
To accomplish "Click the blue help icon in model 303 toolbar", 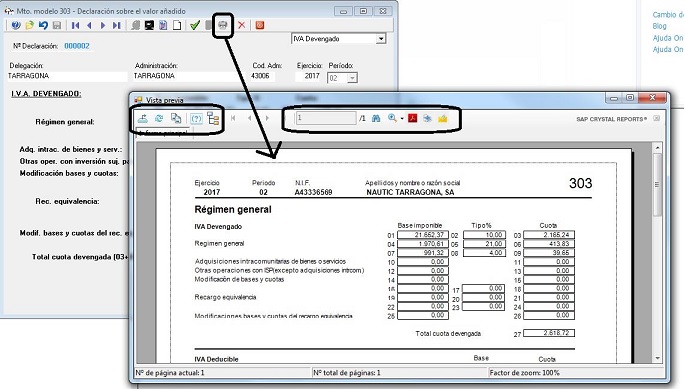I will pyautogui.click(x=16, y=25).
